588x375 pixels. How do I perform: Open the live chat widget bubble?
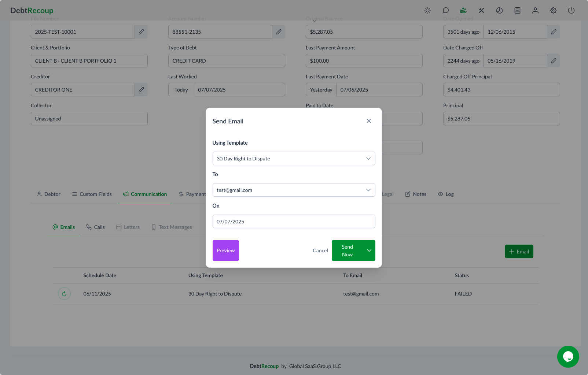(x=568, y=357)
